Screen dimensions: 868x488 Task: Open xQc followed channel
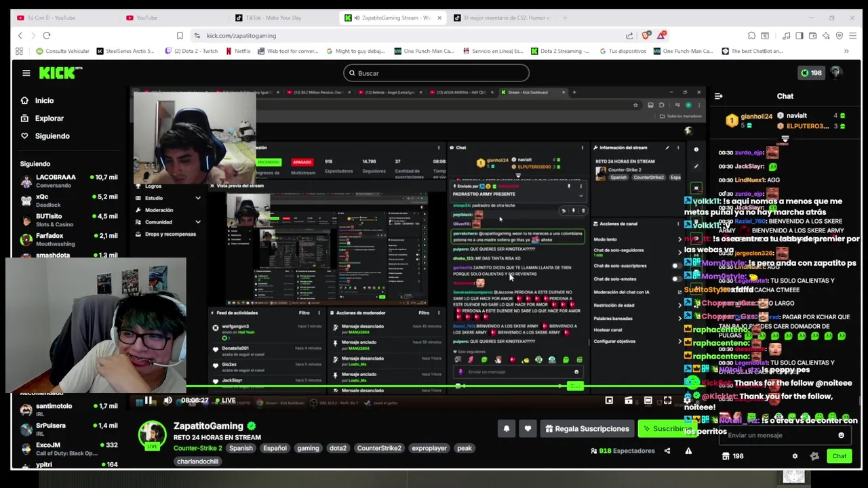pos(68,200)
